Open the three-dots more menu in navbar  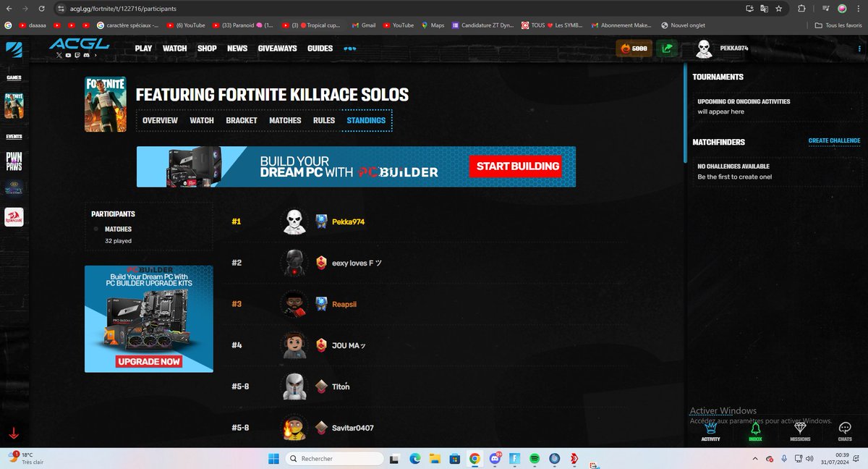coord(350,48)
